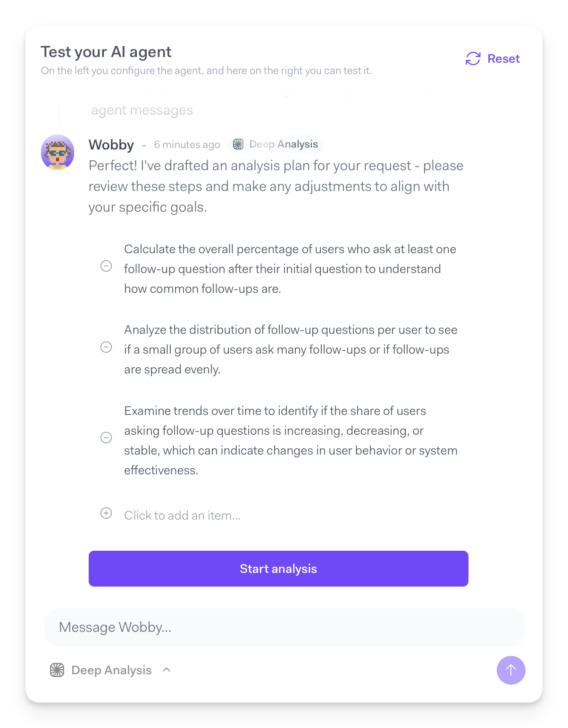
Task: Send message with the purple arrow button
Action: (x=511, y=670)
